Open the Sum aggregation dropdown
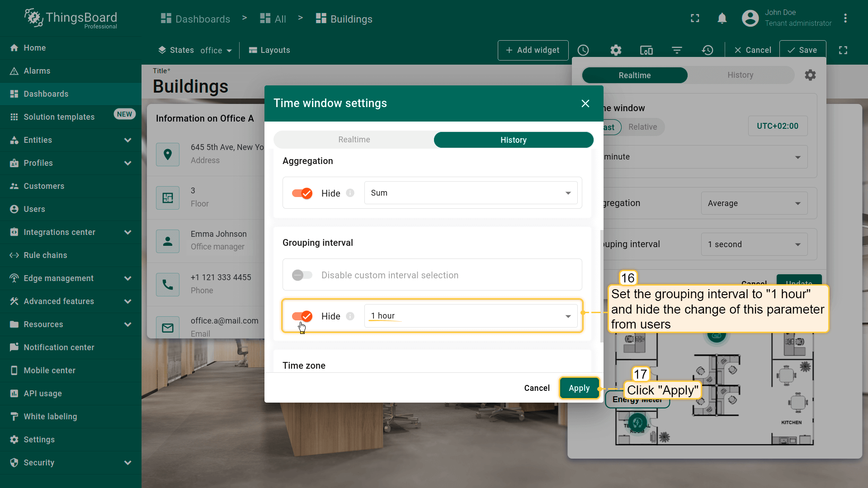The width and height of the screenshot is (868, 488). pos(471,193)
